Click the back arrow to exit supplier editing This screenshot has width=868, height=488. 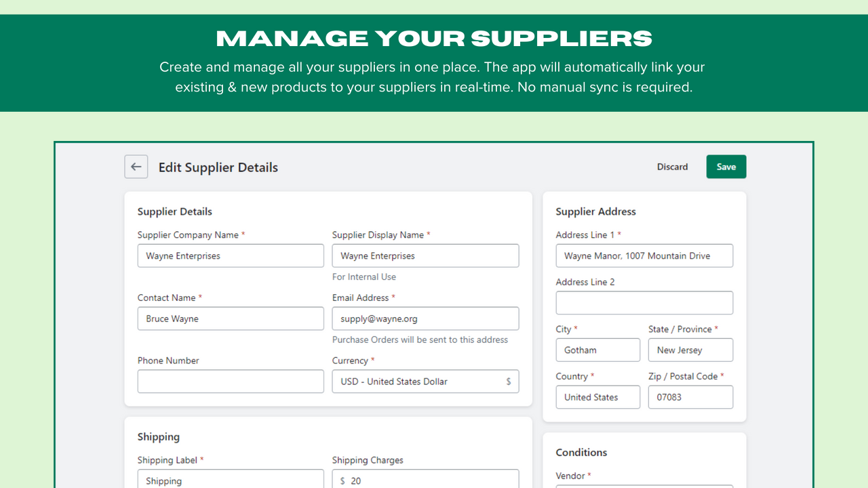(x=136, y=167)
